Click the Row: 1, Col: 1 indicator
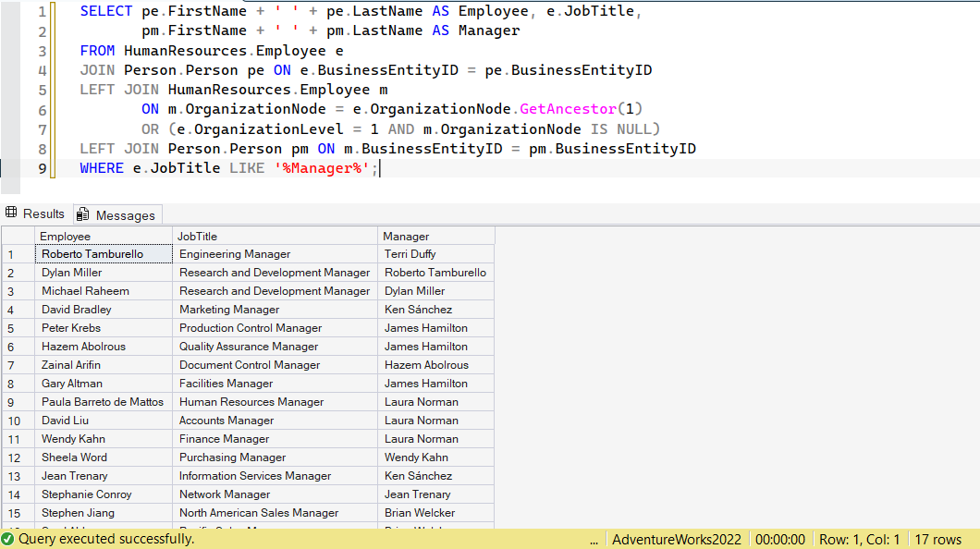980x549 pixels. (x=860, y=539)
